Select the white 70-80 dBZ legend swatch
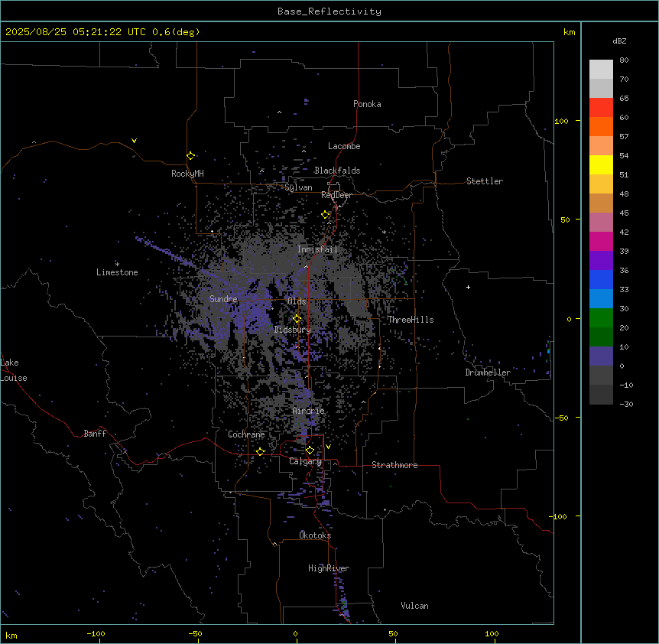The image size is (659, 644). pyautogui.click(x=601, y=70)
